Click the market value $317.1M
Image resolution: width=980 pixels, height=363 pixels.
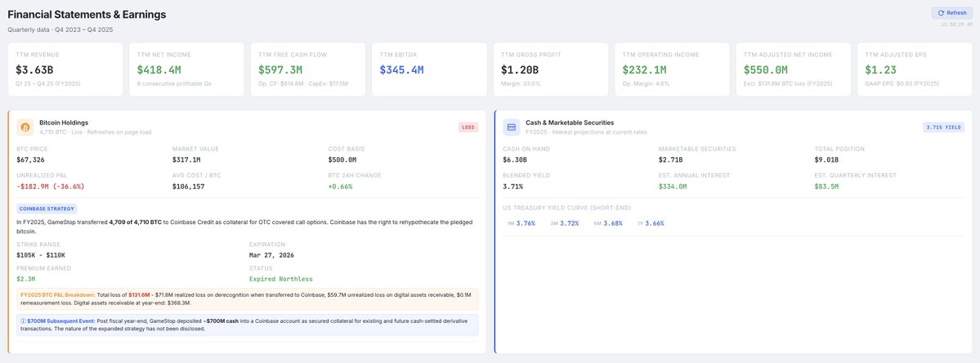[x=187, y=160]
